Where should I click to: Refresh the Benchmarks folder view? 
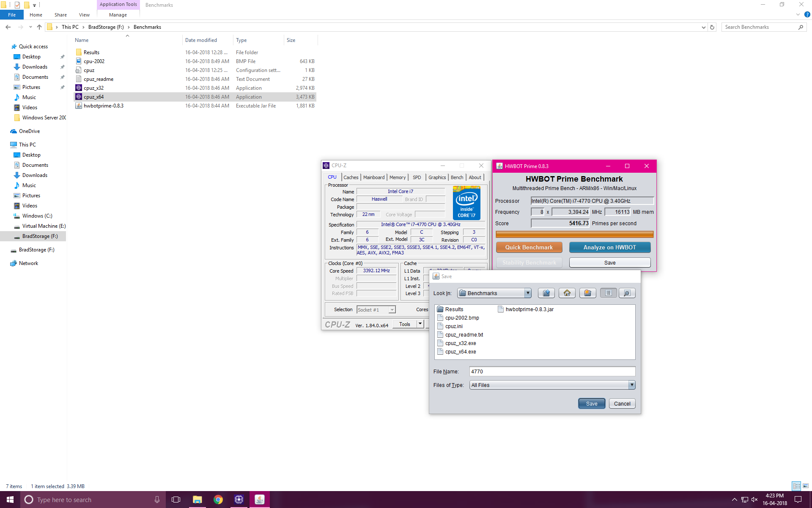point(712,27)
